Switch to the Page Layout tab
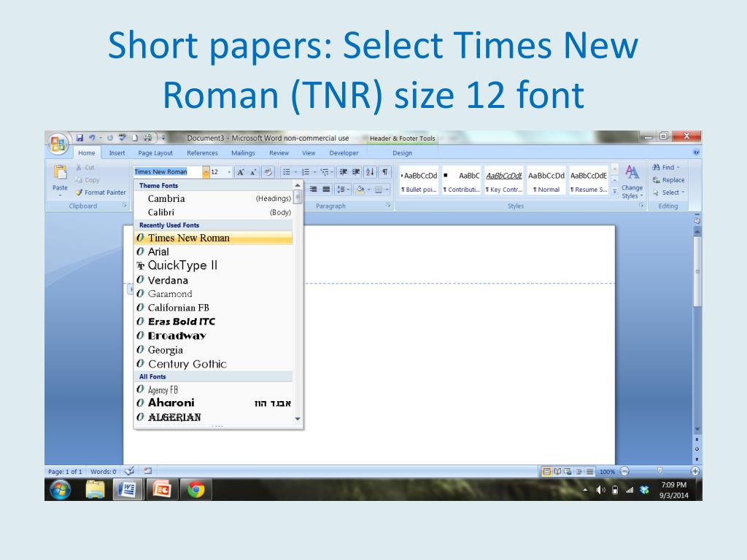747x560 pixels. (155, 153)
